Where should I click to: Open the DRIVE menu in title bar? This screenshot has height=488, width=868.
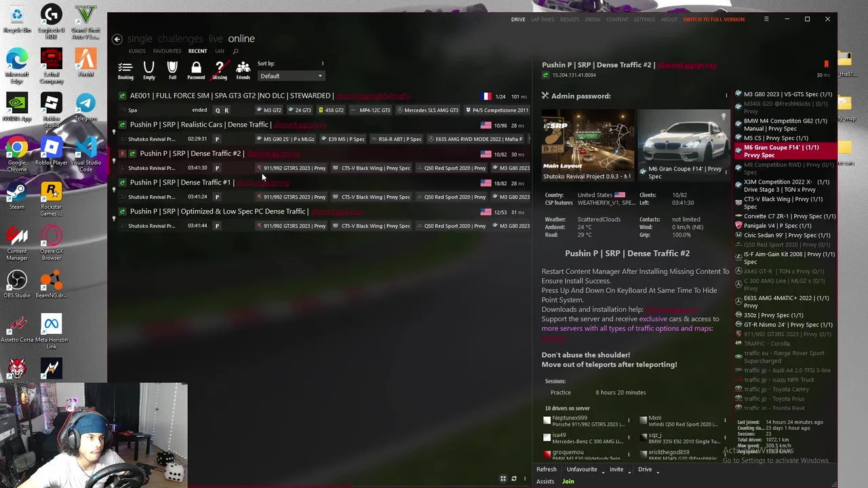coord(518,20)
